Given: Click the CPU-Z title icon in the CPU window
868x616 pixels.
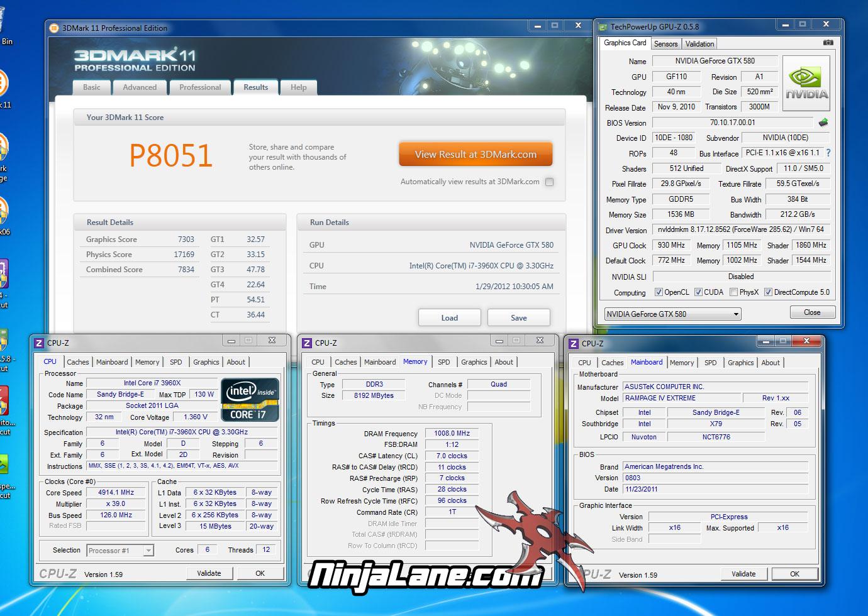Looking at the screenshot, I should 39,343.
